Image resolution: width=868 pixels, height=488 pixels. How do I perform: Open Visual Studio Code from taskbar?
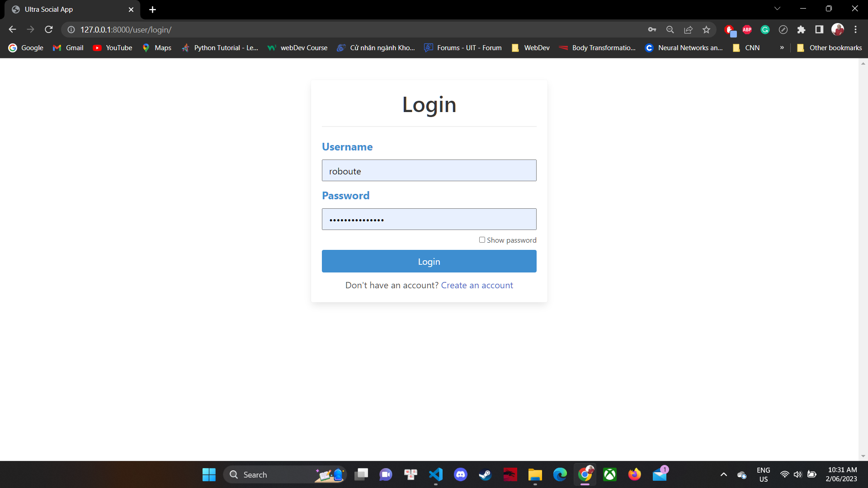click(x=435, y=474)
